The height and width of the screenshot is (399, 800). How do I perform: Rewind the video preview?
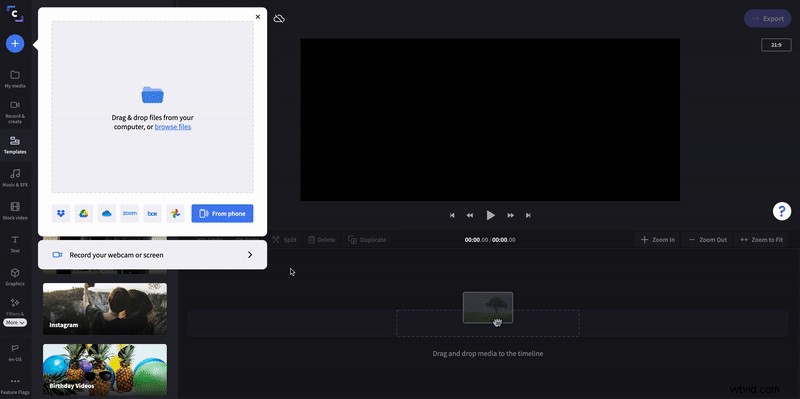pyautogui.click(x=470, y=215)
